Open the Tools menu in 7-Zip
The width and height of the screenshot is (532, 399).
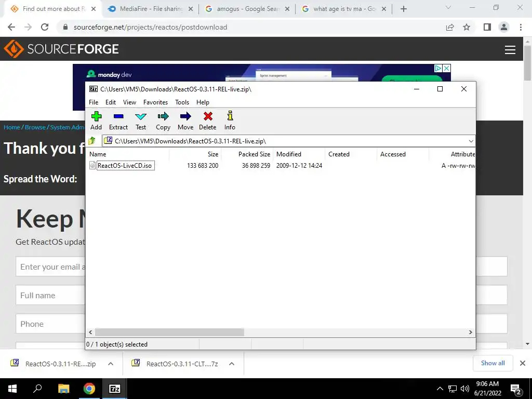click(182, 102)
